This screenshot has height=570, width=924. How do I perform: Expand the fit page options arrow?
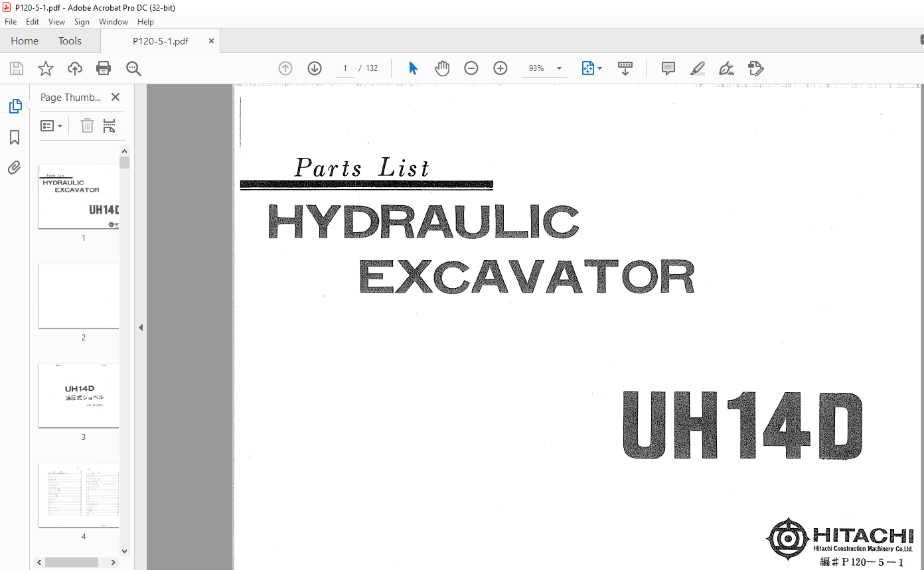[x=600, y=68]
